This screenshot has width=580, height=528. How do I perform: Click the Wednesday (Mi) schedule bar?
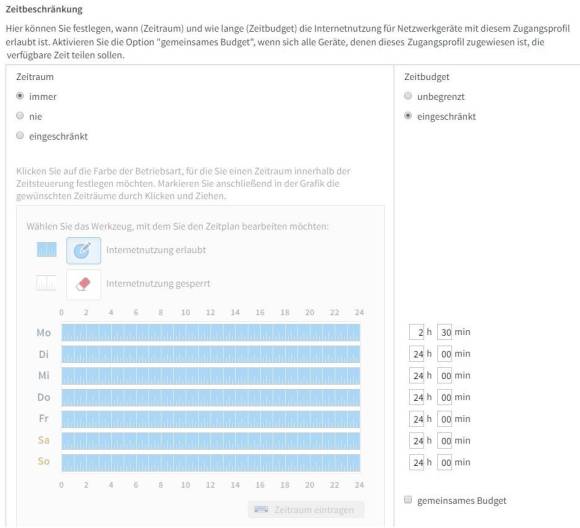click(x=210, y=376)
